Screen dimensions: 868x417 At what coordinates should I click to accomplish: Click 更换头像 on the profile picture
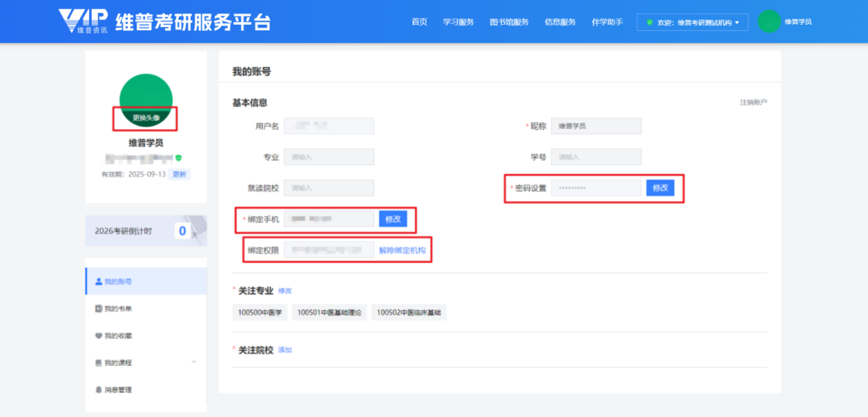click(146, 118)
